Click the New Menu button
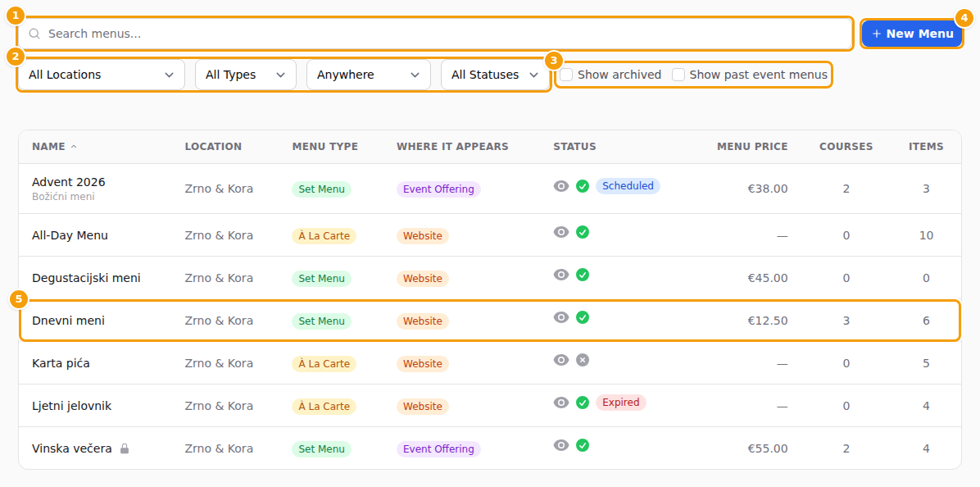Image resolution: width=980 pixels, height=487 pixels. tap(912, 34)
